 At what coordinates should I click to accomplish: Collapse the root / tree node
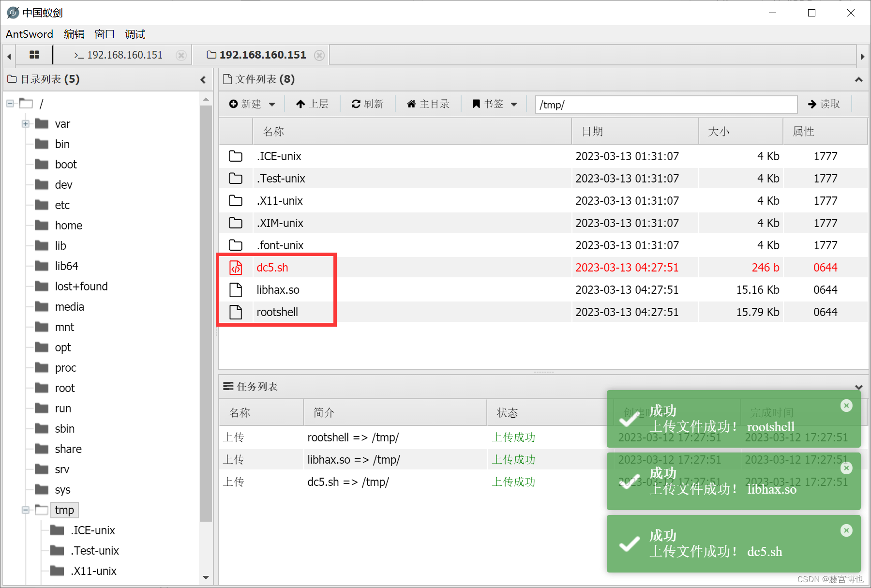pyautogui.click(x=10, y=103)
